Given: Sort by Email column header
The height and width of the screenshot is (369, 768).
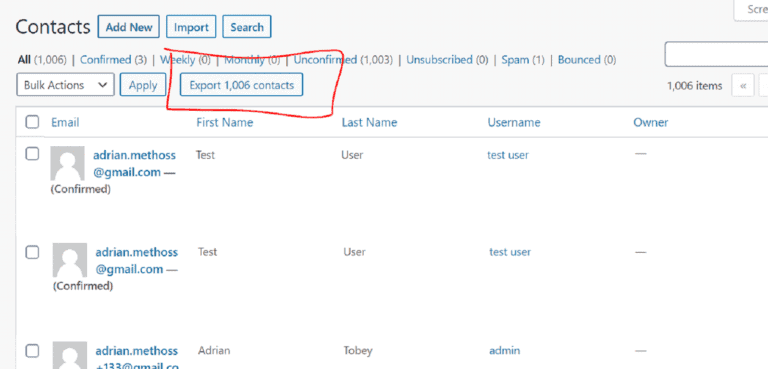Looking at the screenshot, I should [65, 122].
